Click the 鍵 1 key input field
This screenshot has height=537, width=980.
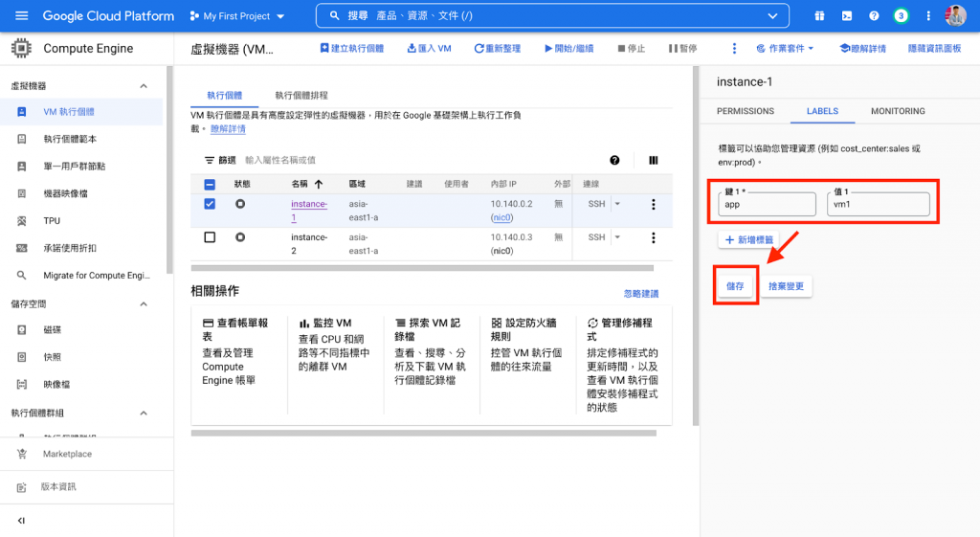pos(767,204)
